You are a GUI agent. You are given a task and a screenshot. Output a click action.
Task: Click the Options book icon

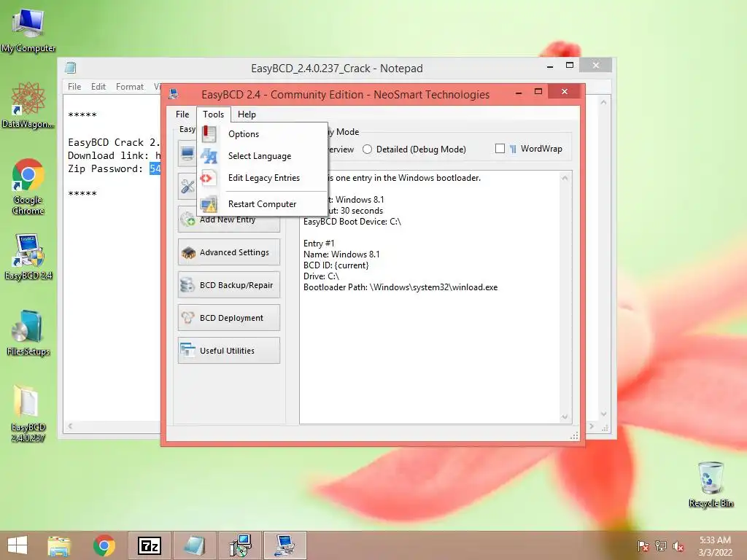tap(209, 134)
